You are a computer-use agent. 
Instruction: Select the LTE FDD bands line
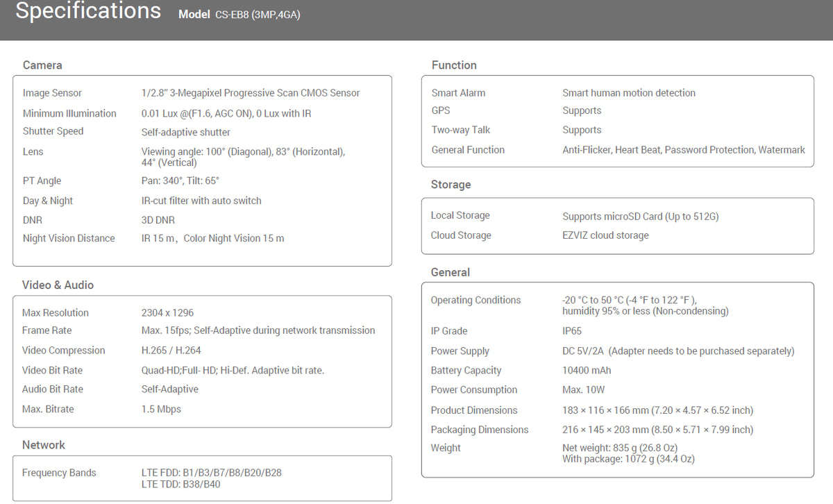click(x=212, y=473)
